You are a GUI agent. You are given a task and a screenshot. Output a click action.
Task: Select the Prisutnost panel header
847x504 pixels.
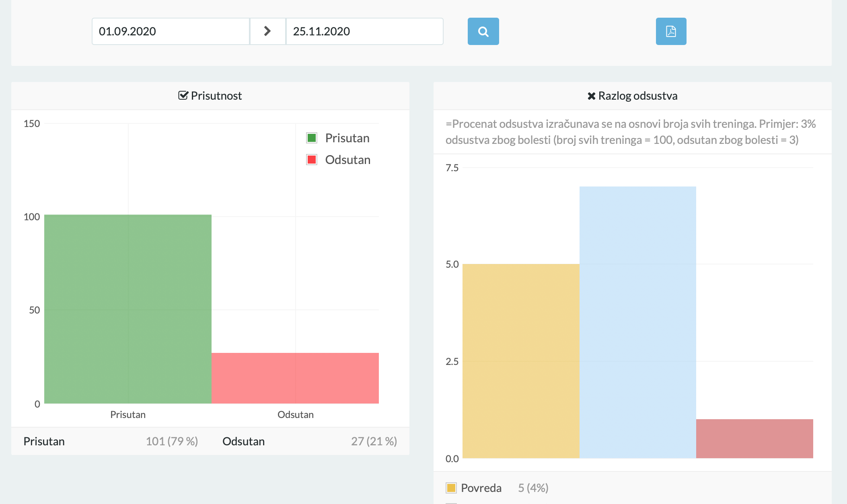(x=216, y=96)
